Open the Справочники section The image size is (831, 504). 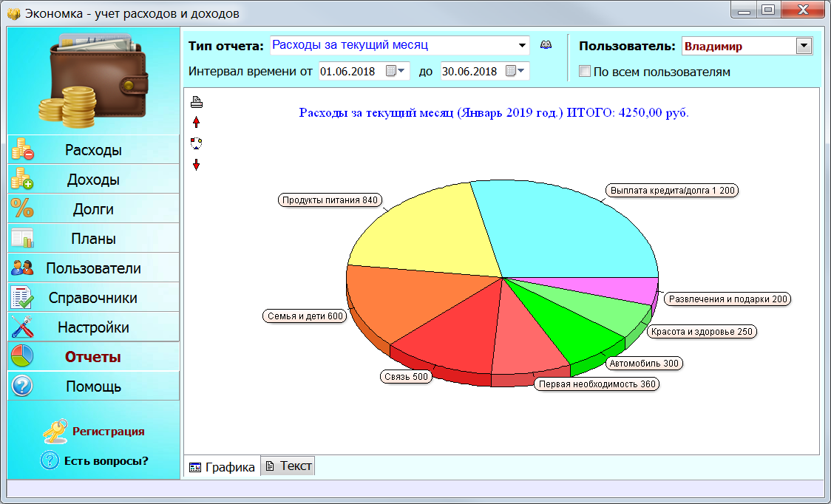(x=94, y=298)
